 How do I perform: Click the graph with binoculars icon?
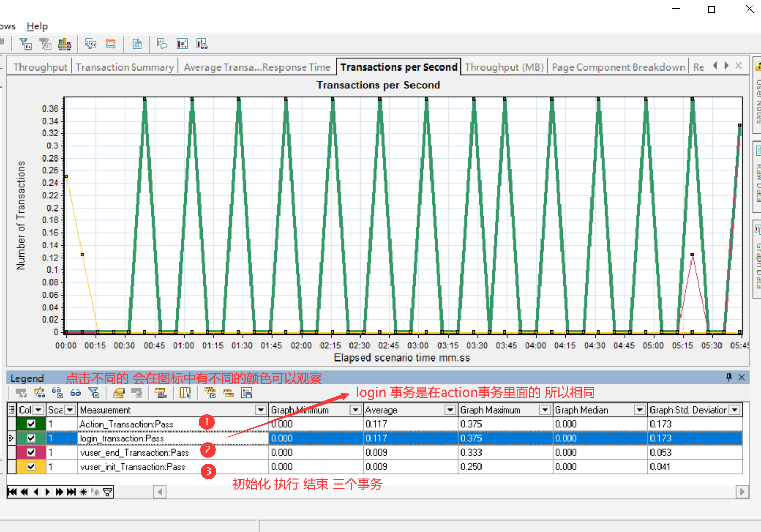(x=202, y=44)
